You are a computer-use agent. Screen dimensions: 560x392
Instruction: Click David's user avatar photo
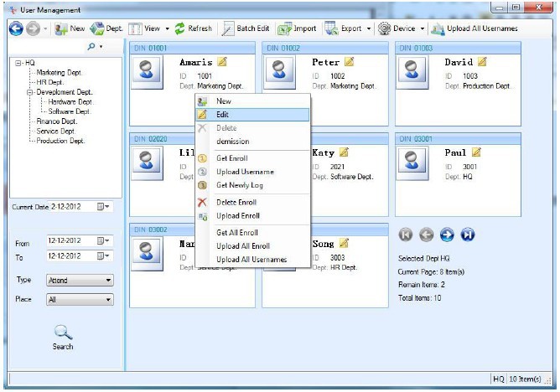(x=412, y=72)
